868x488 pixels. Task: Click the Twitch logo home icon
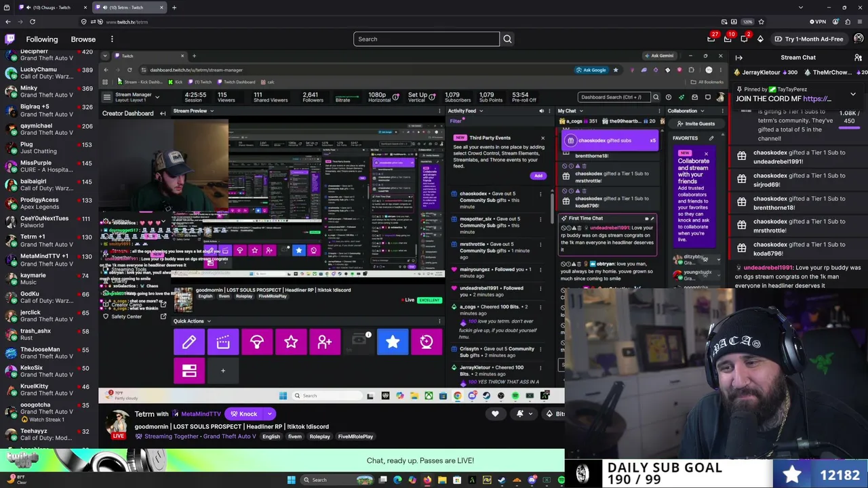point(9,39)
